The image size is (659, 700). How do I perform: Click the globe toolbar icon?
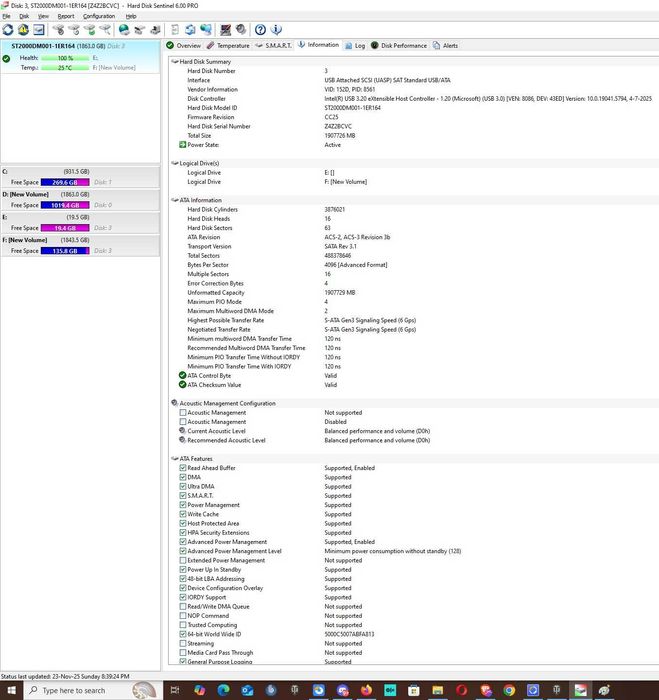click(x=124, y=30)
